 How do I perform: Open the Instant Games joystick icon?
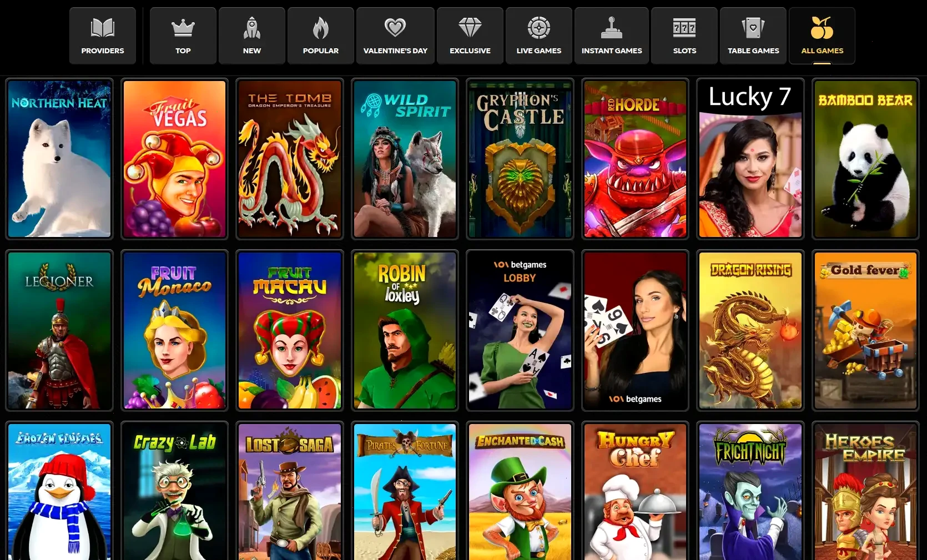[x=612, y=36]
